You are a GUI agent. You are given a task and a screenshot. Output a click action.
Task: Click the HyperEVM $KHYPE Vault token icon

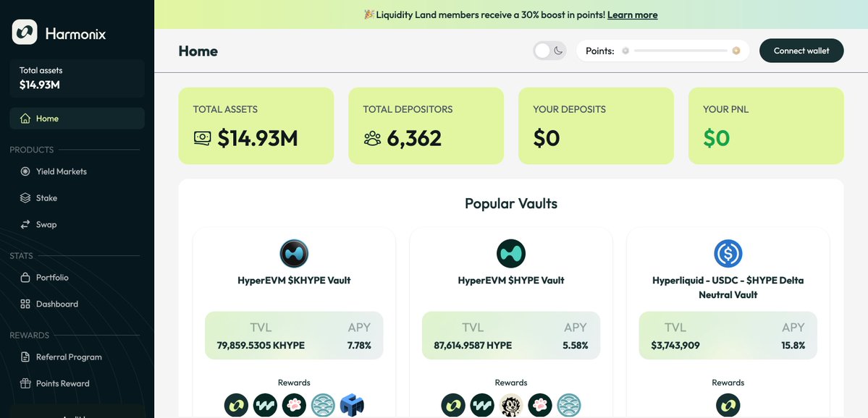(x=294, y=254)
